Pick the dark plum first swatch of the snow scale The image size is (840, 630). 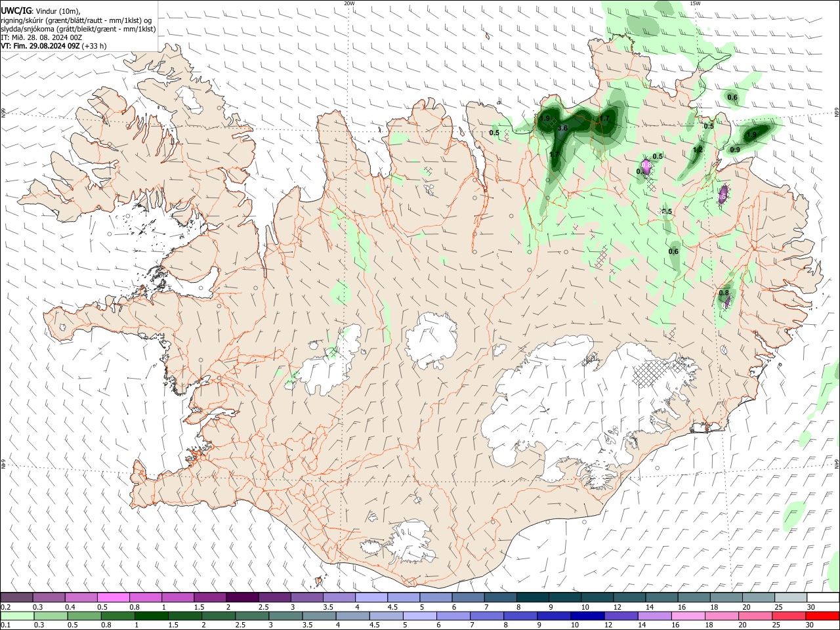(x=17, y=597)
